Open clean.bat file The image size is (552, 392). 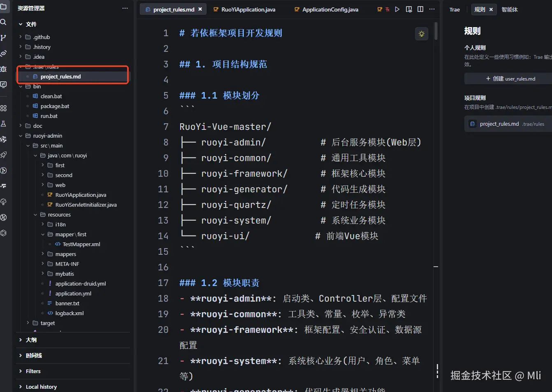point(51,96)
